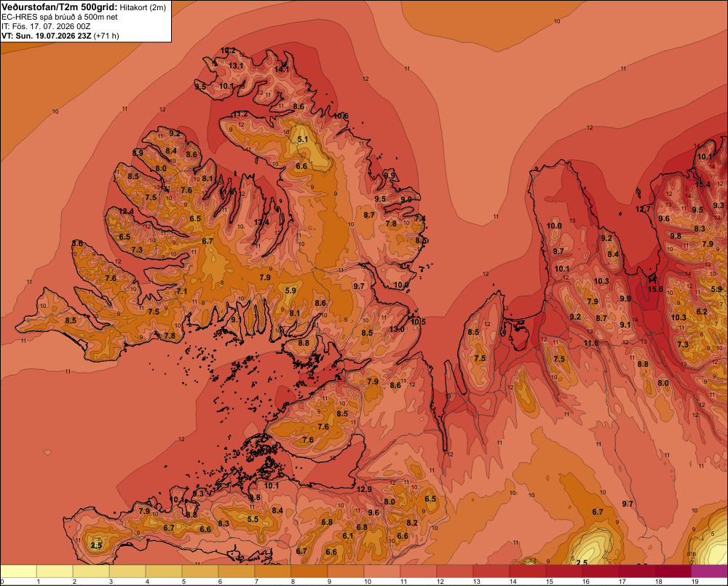Click the 'Hitakort (2m)' header label
This screenshot has width=728, height=586.
(x=143, y=7)
